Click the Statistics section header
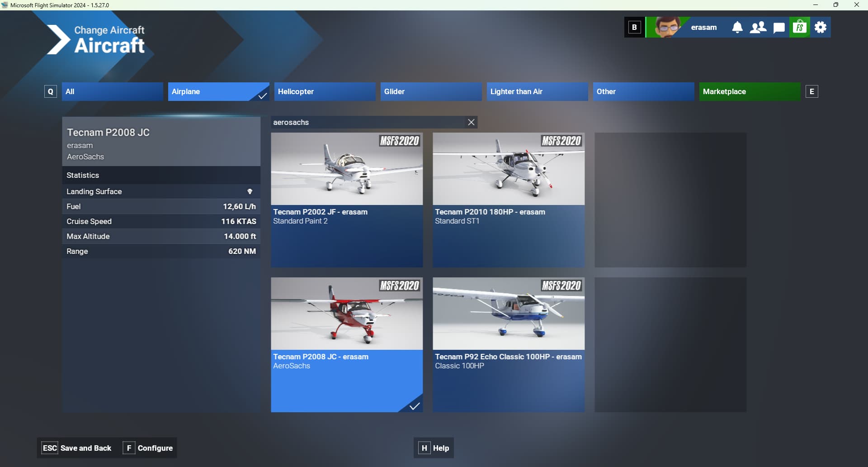Viewport: 868px width, 467px height. coord(161,175)
